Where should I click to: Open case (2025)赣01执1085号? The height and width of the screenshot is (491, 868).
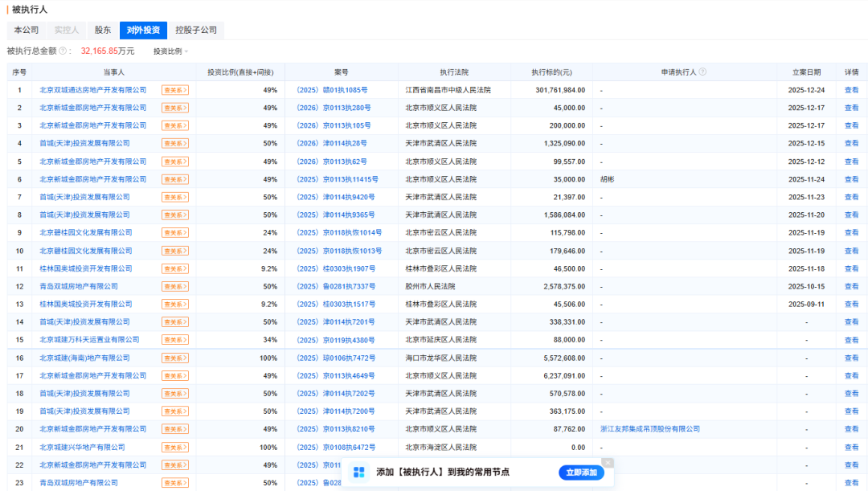pyautogui.click(x=332, y=90)
